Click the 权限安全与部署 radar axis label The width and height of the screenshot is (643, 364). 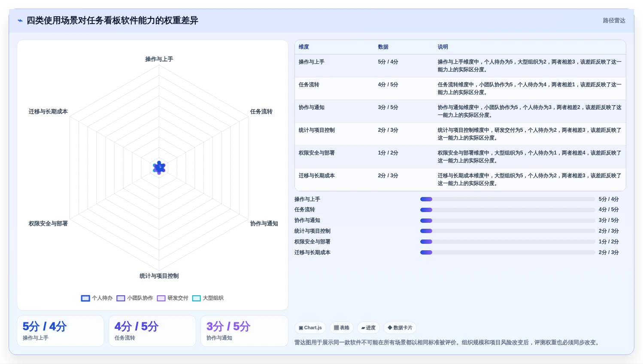[48, 224]
